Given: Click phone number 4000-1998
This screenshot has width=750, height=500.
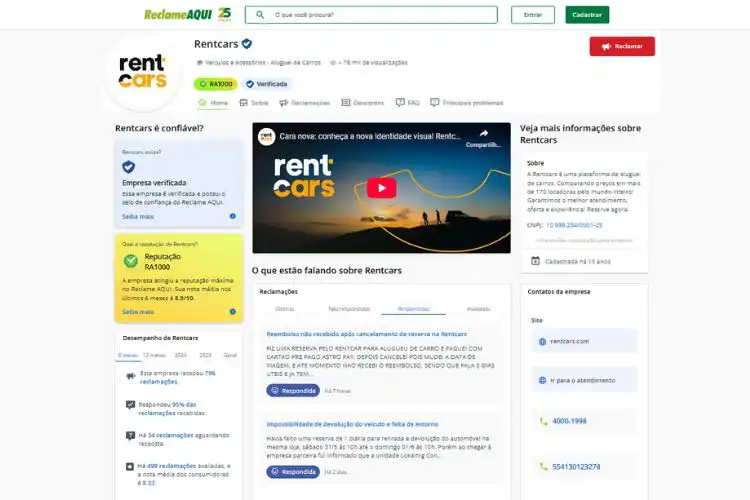Looking at the screenshot, I should 569,421.
